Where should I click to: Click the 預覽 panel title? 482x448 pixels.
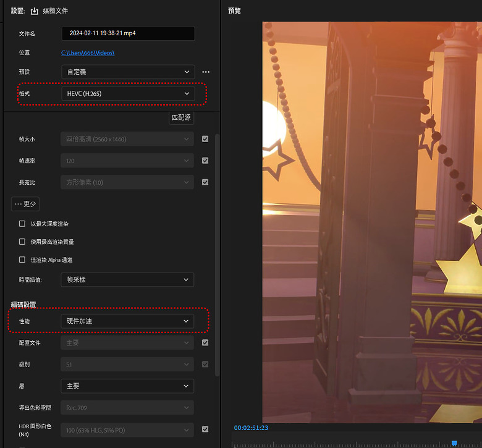234,11
